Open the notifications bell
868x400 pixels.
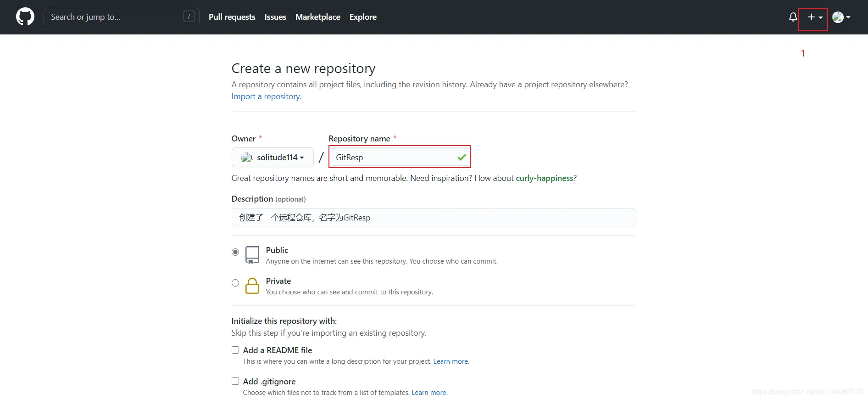coord(793,17)
